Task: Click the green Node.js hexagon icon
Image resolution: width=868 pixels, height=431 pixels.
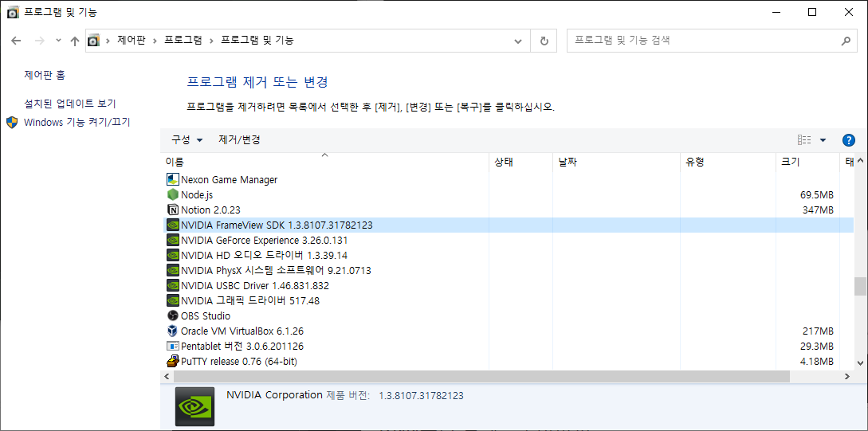Action: [x=173, y=194]
